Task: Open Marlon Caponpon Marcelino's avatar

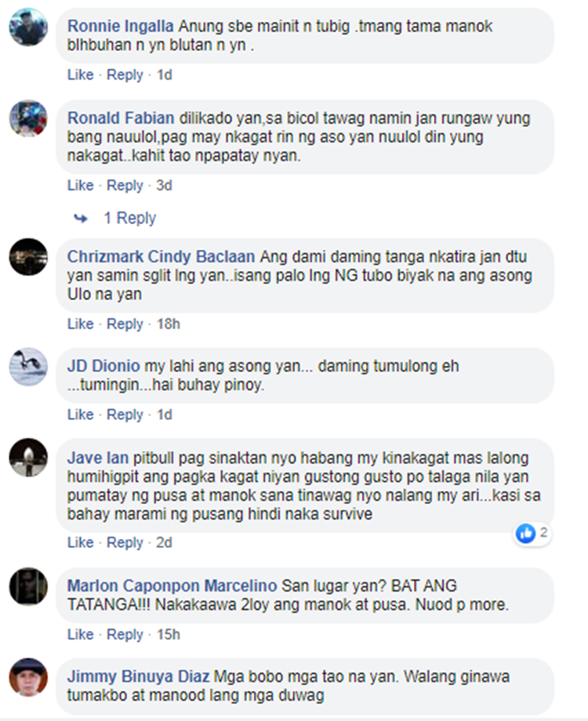Action: (28, 586)
